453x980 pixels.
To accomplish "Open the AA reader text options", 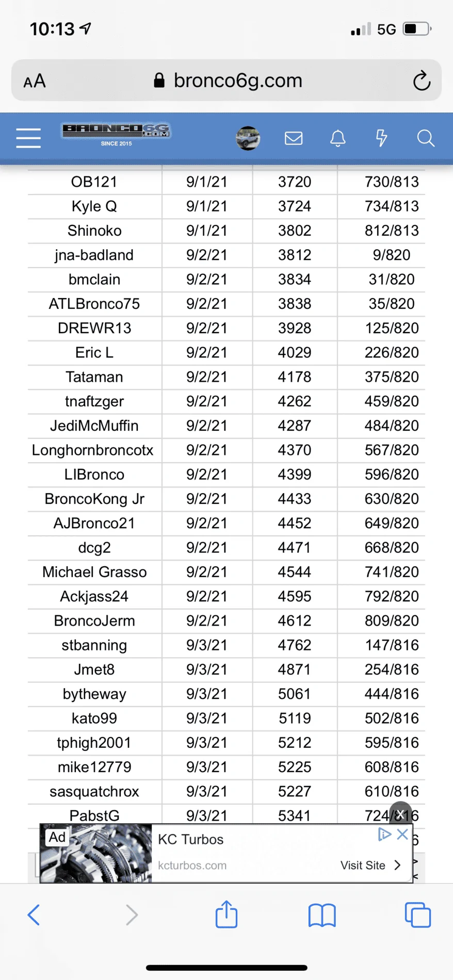I will 35,81.
